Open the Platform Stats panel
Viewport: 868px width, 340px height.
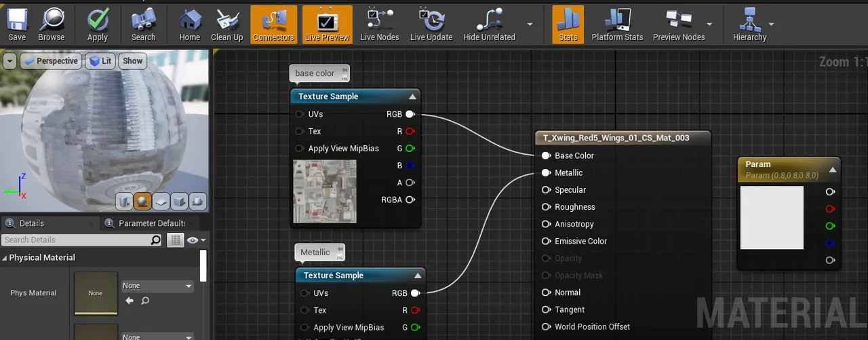(x=617, y=24)
